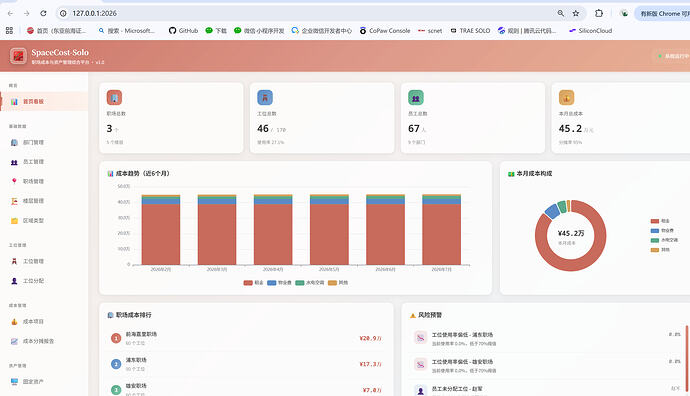Open the browser extensions puzzle icon
Screen dimensions: 690x396
(x=599, y=14)
